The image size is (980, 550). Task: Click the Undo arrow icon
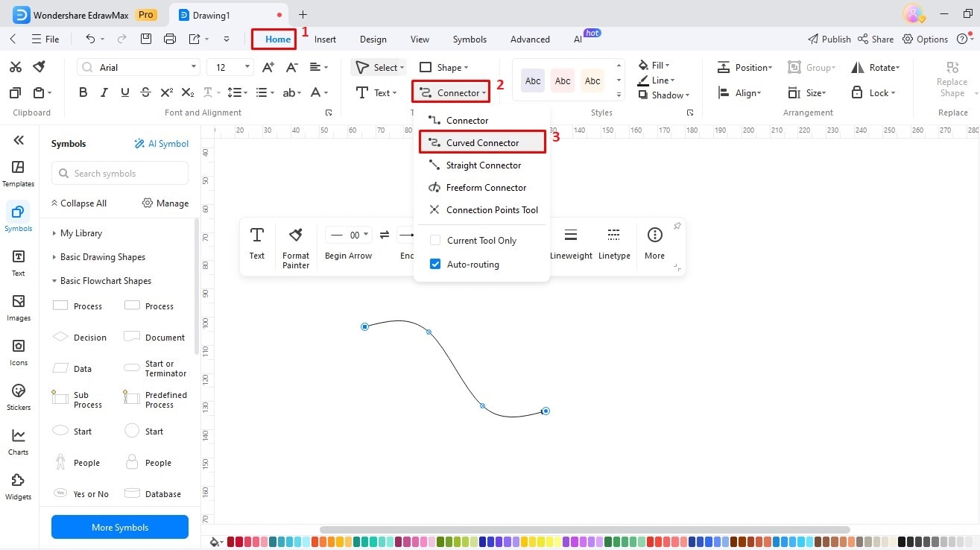tap(90, 39)
